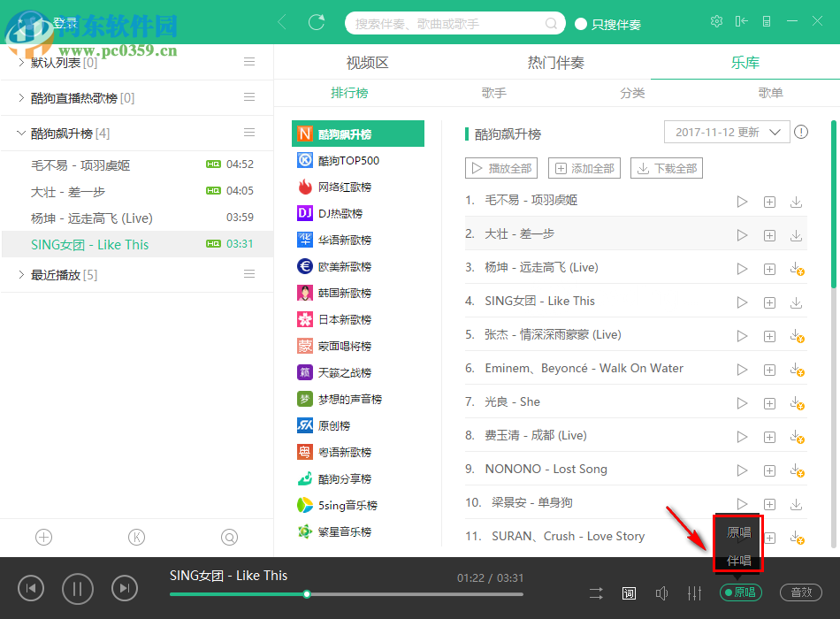840x619 pixels.
Task: Play 光良 - She from chart
Action: point(742,403)
